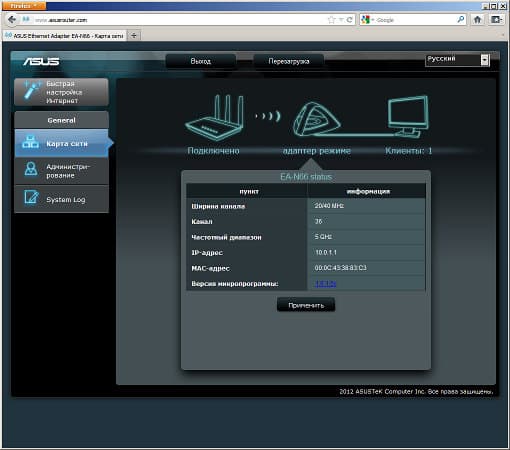This screenshot has width=510, height=450.
Task: Open Быстрая настройка Интернет wizard
Action: 61,92
